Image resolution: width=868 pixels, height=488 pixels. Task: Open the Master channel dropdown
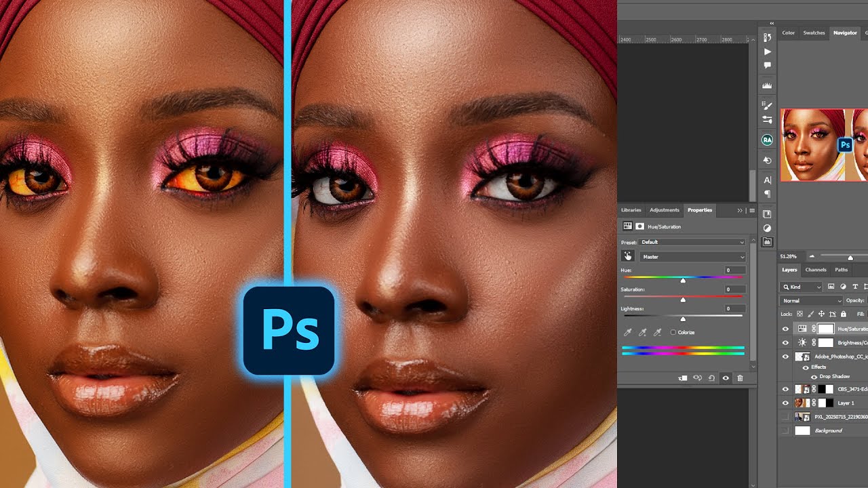click(693, 257)
